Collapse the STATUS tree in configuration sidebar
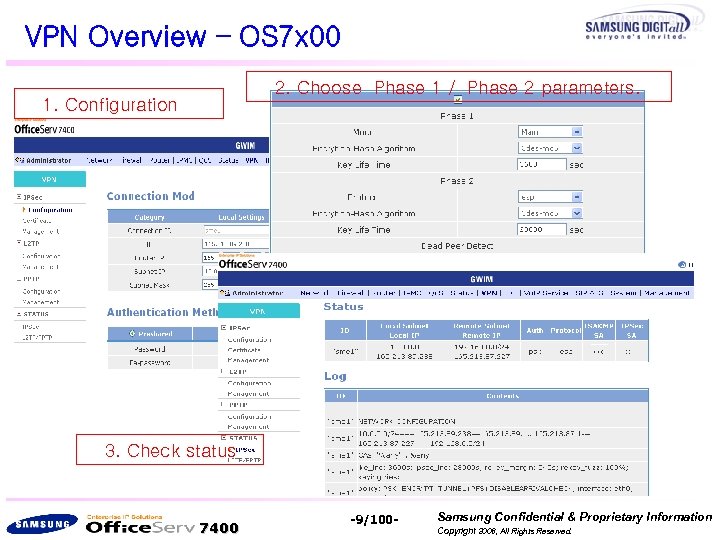Viewport: 720px width, 540px height. tap(19, 314)
